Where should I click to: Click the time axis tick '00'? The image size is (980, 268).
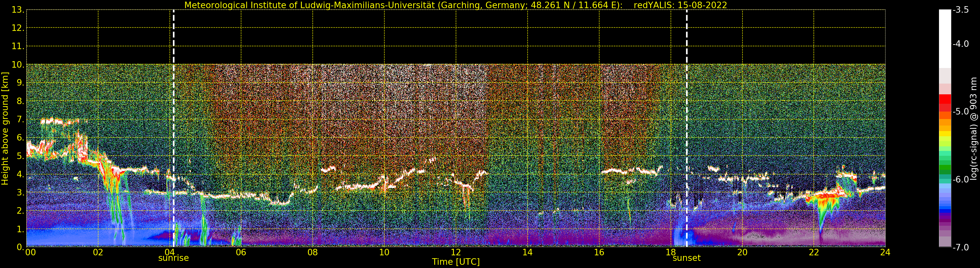point(30,252)
